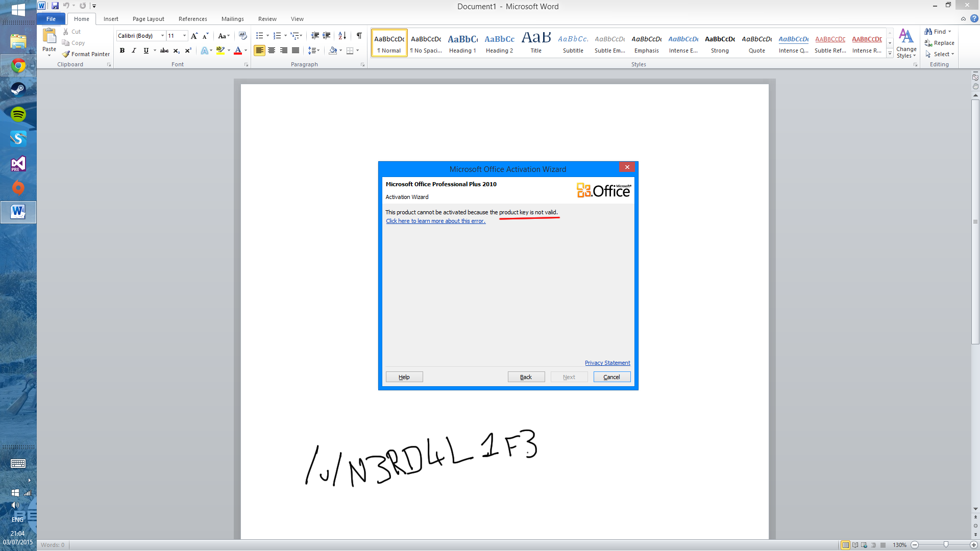This screenshot has width=980, height=551.
Task: Click the Text Effects icon
Action: [x=204, y=51]
